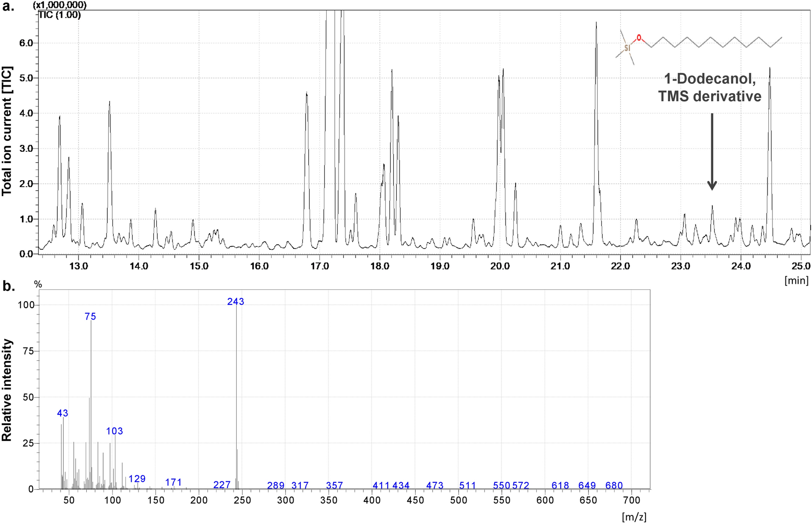Click the '[m/z]' axis unit label

pos(634,517)
